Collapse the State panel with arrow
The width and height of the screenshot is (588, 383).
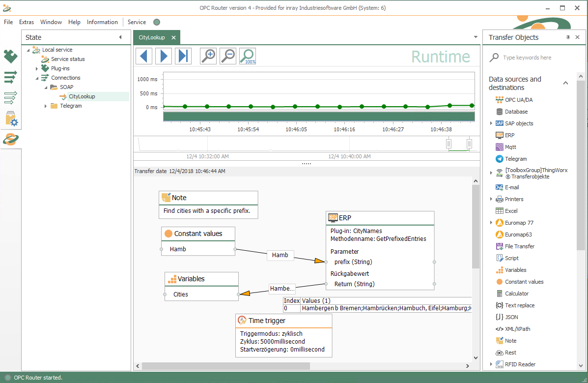[120, 37]
